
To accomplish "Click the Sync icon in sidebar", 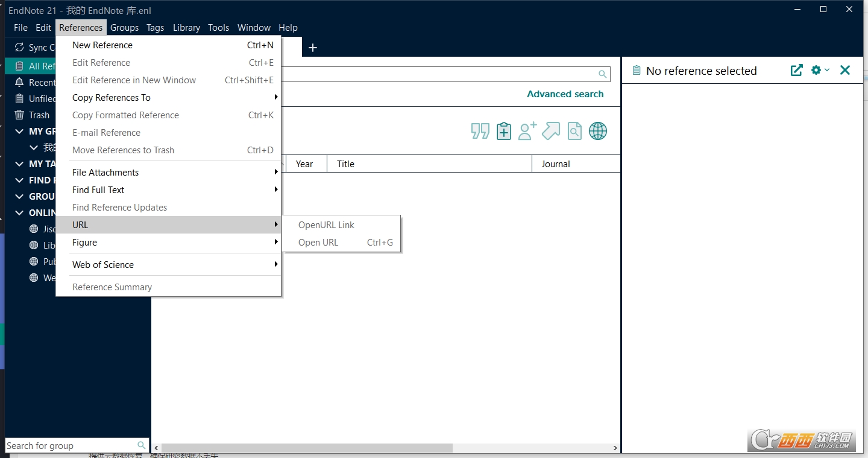I will click(19, 48).
